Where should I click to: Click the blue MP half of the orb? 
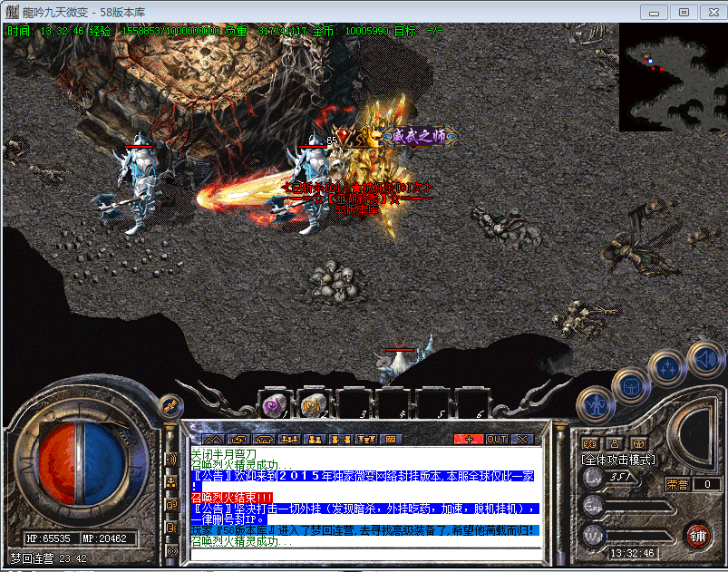[104, 463]
